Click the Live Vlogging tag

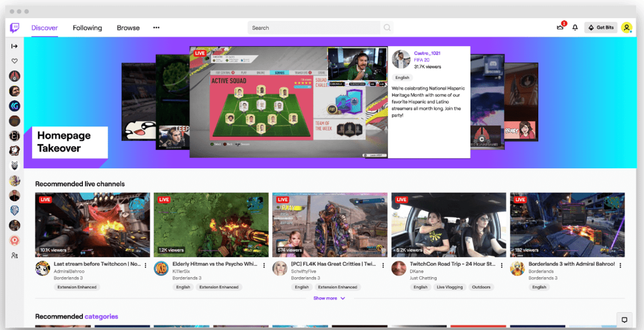pos(449,287)
